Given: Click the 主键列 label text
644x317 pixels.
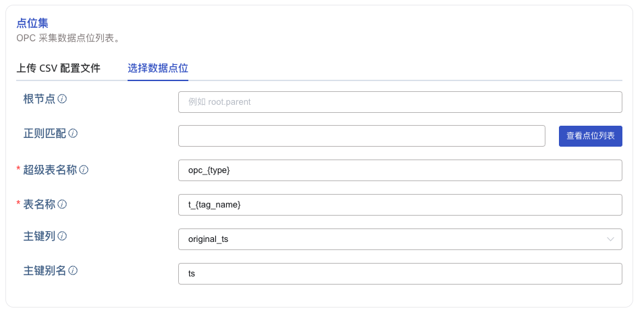Looking at the screenshot, I should 39,236.
